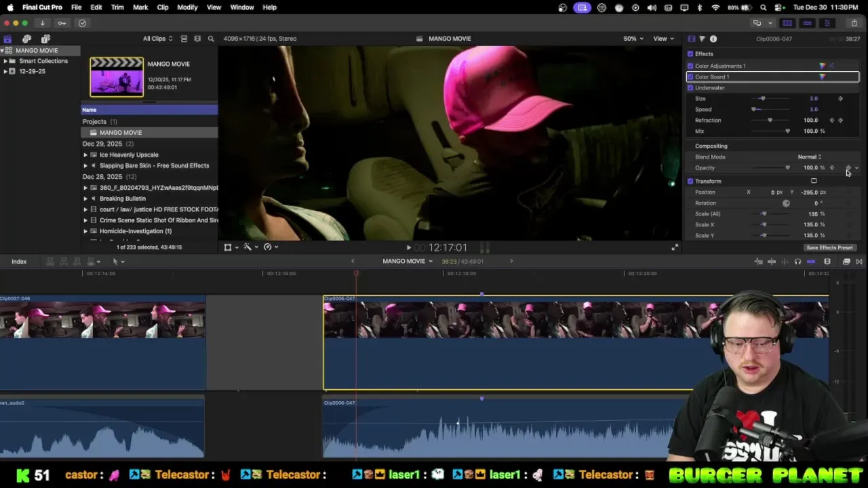Screen dimensions: 868x488
Task: Open Color Board 1 color wheel icon
Action: coord(823,77)
